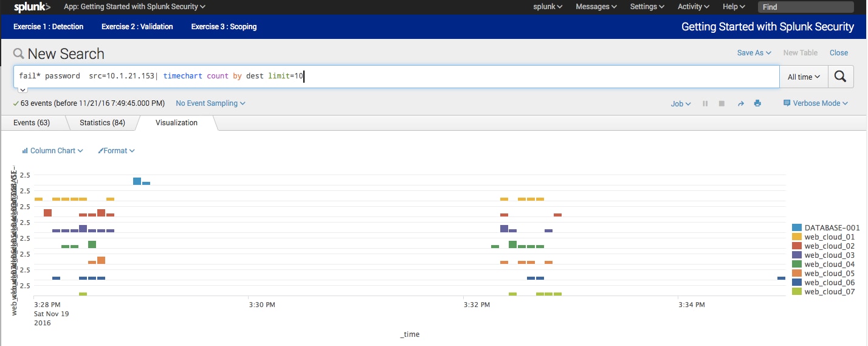Open the No Event Sampling dropdown
This screenshot has width=868, height=346.
point(210,103)
